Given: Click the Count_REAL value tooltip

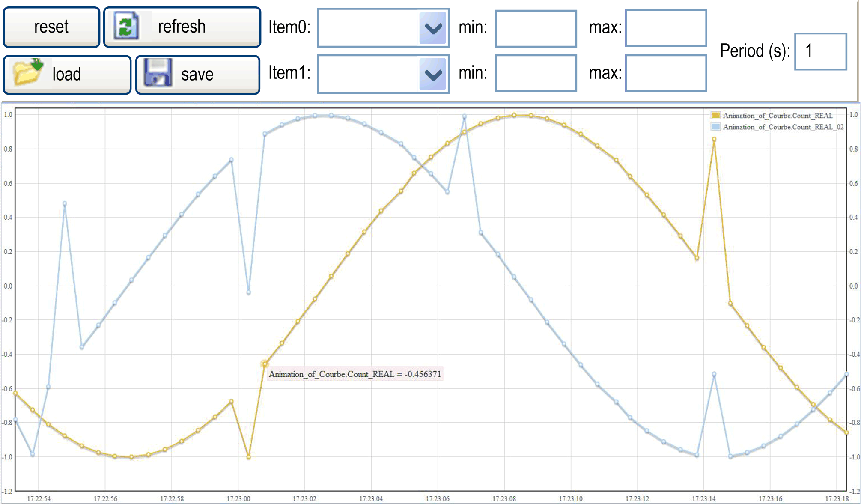Looking at the screenshot, I should point(355,374).
